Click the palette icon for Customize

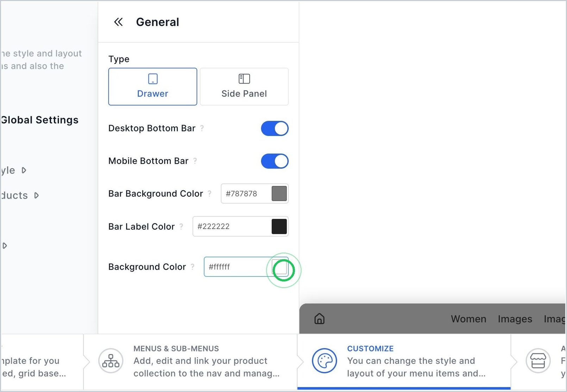[325, 361]
